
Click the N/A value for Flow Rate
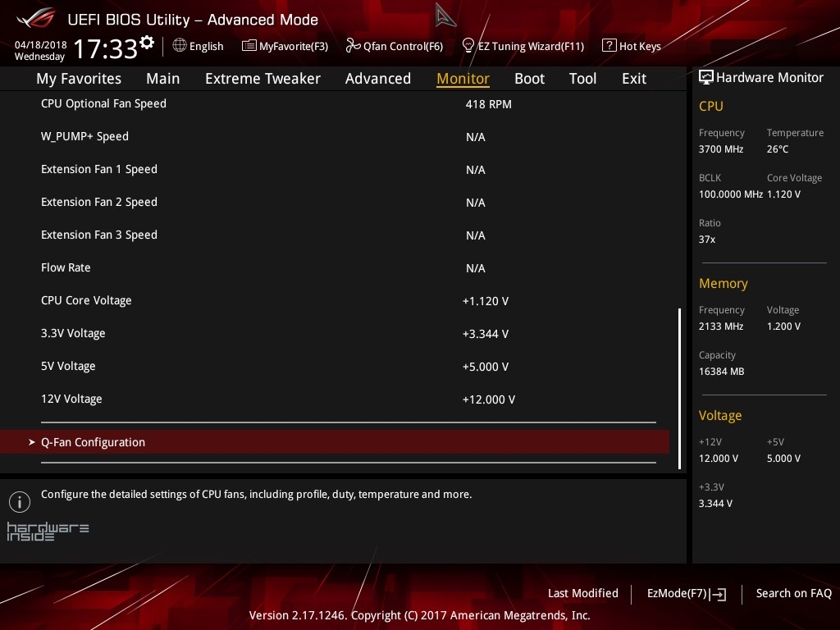coord(476,268)
